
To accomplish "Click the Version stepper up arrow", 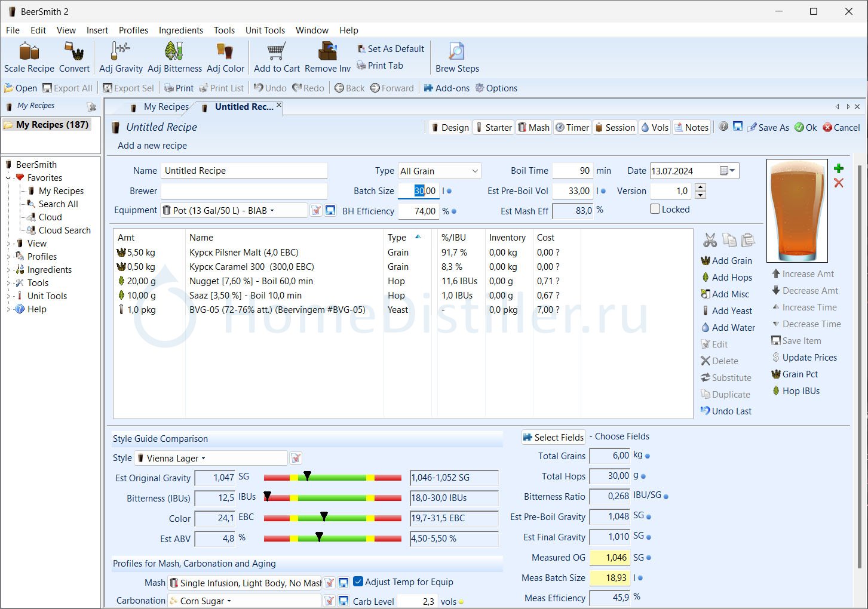I will (701, 187).
